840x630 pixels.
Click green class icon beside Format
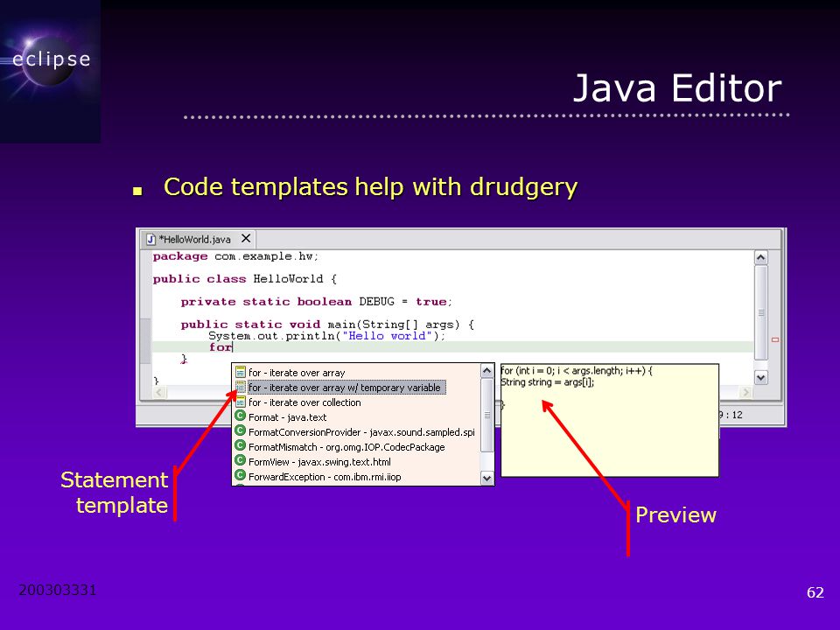click(241, 416)
